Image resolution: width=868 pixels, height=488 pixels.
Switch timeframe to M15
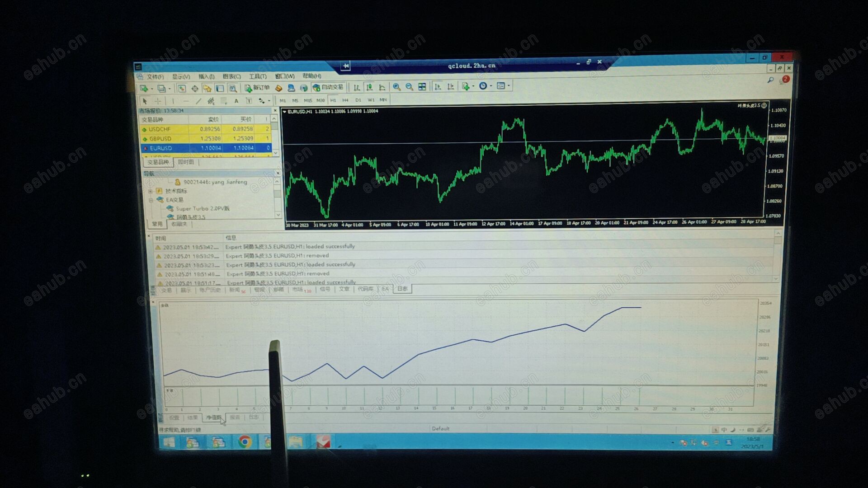click(308, 100)
